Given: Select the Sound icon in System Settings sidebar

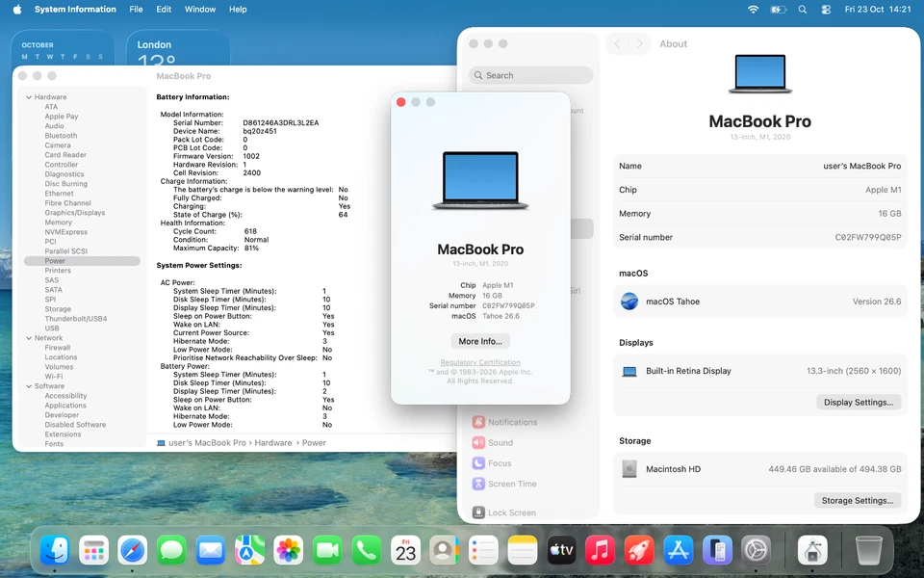Looking at the screenshot, I should tap(478, 443).
